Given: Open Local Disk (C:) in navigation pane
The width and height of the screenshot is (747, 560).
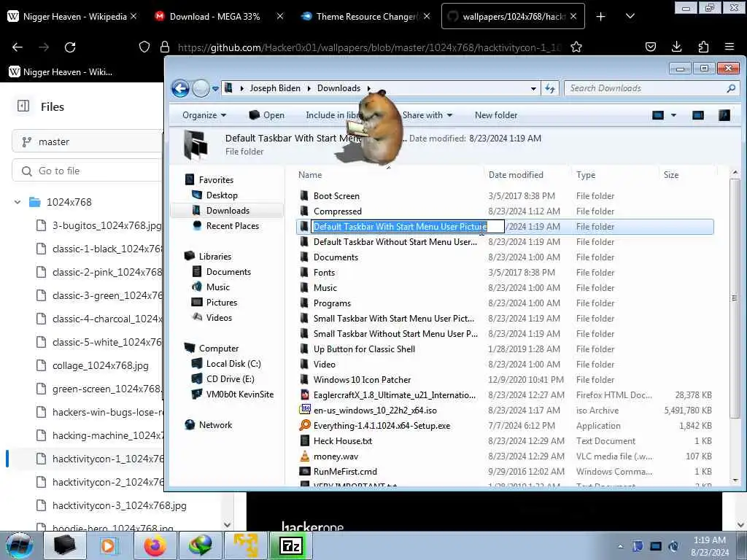Looking at the screenshot, I should 233,364.
